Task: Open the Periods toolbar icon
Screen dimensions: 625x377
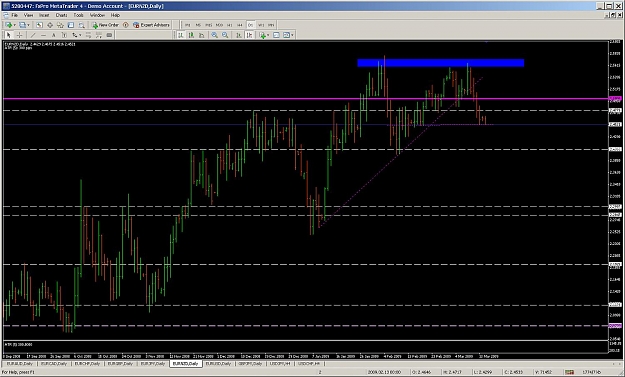Action: point(276,35)
